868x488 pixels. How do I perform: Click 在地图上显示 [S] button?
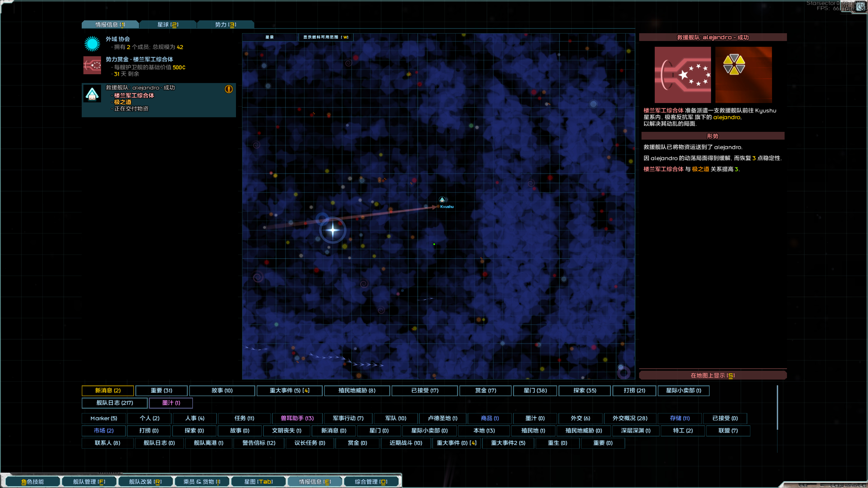tap(712, 375)
